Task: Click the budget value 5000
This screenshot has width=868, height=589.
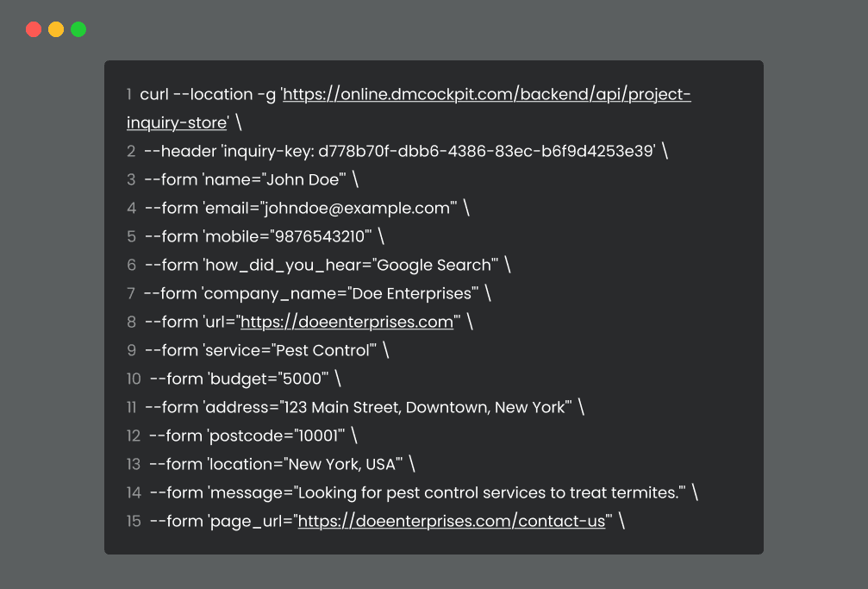Action: (303, 379)
